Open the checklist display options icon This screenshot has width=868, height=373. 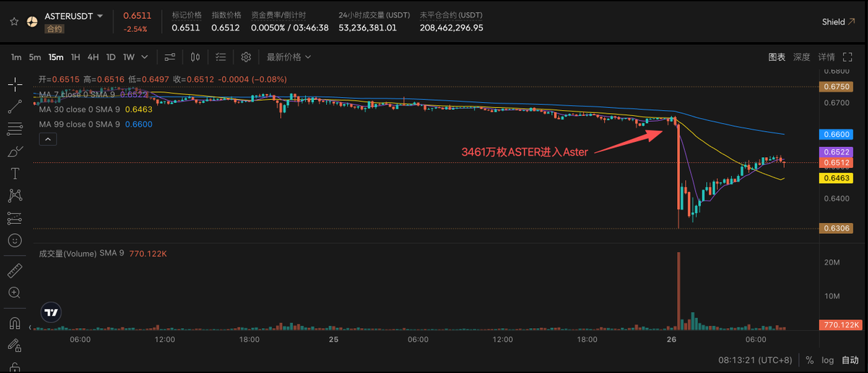tap(221, 56)
